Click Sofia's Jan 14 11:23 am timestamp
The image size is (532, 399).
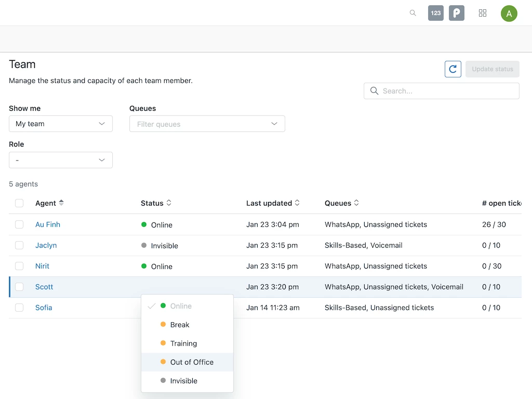tap(273, 308)
